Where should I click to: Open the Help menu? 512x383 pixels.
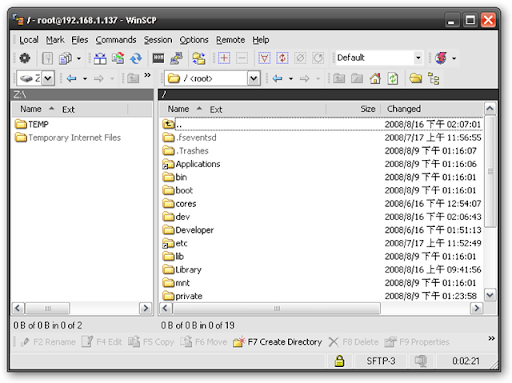click(261, 40)
